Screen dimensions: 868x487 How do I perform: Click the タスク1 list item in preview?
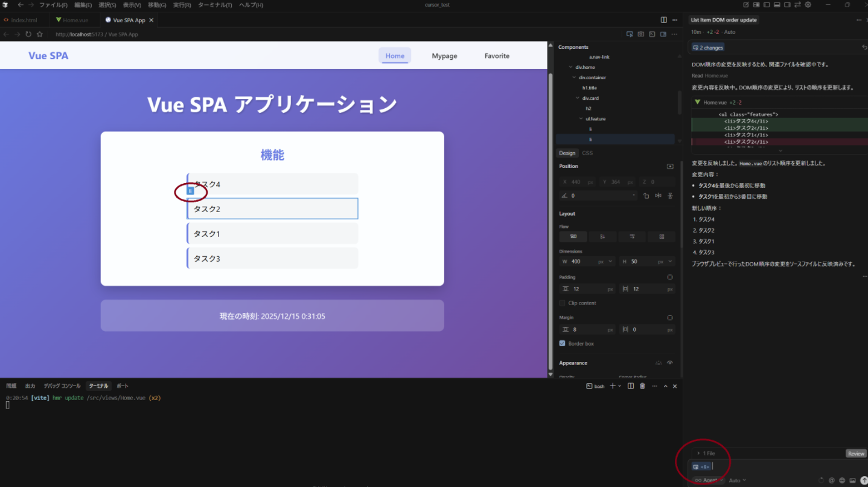pos(272,233)
